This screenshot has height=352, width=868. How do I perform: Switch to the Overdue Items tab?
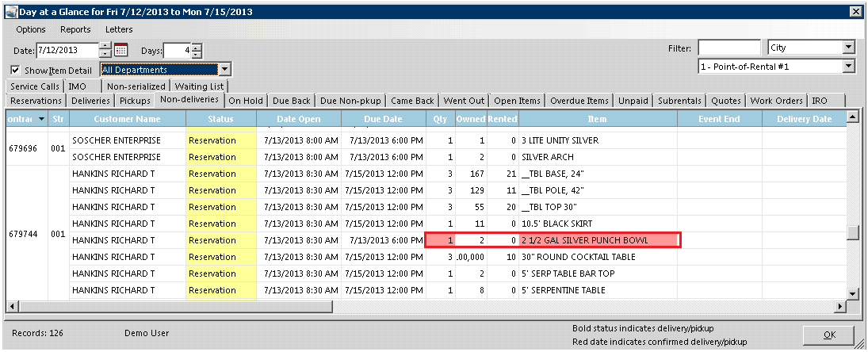pyautogui.click(x=580, y=101)
